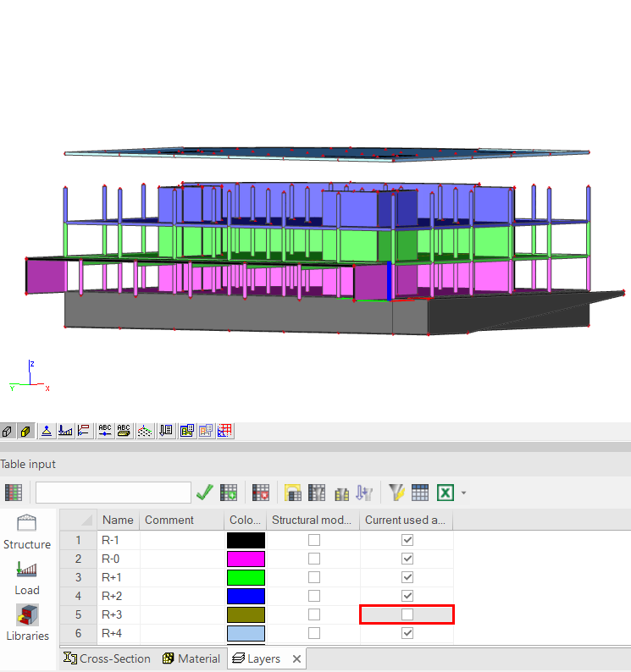Open the Libraries sidebar category
Viewport: 631px width, 672px height.
pyautogui.click(x=27, y=624)
